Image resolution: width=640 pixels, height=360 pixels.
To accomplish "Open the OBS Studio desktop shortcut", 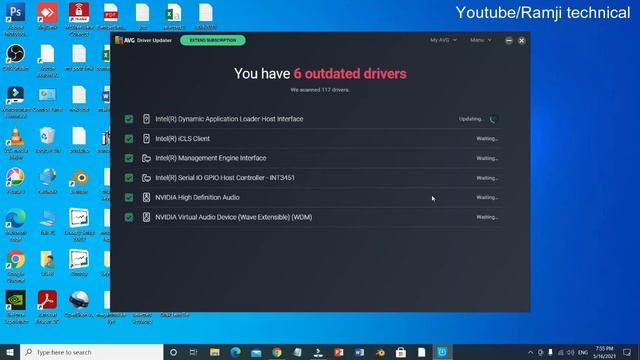I will [16, 58].
